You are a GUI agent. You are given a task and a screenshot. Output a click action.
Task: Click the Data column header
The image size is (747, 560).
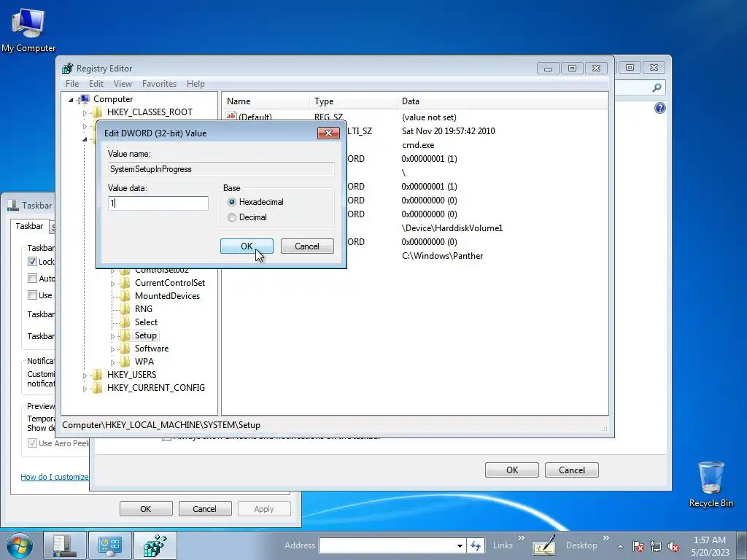[503, 101]
